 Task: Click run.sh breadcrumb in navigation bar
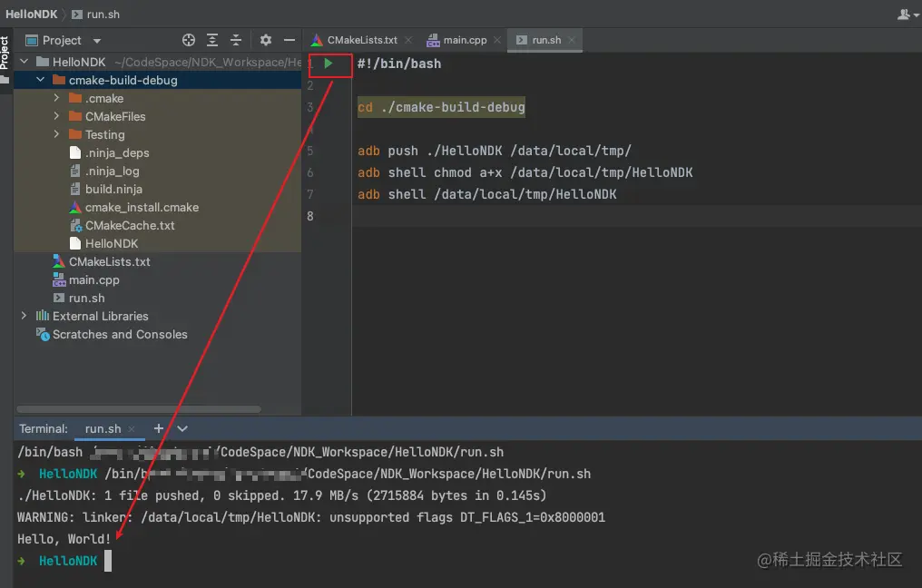click(x=96, y=15)
